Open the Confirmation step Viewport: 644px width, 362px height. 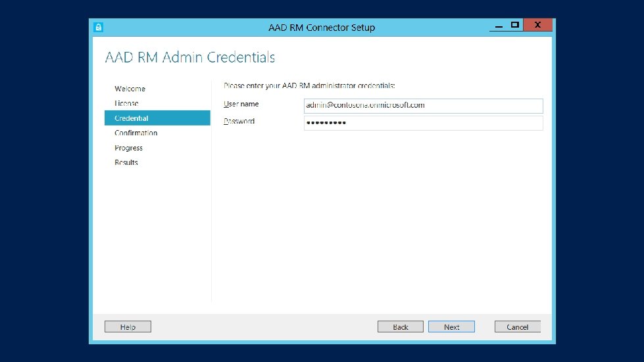136,133
